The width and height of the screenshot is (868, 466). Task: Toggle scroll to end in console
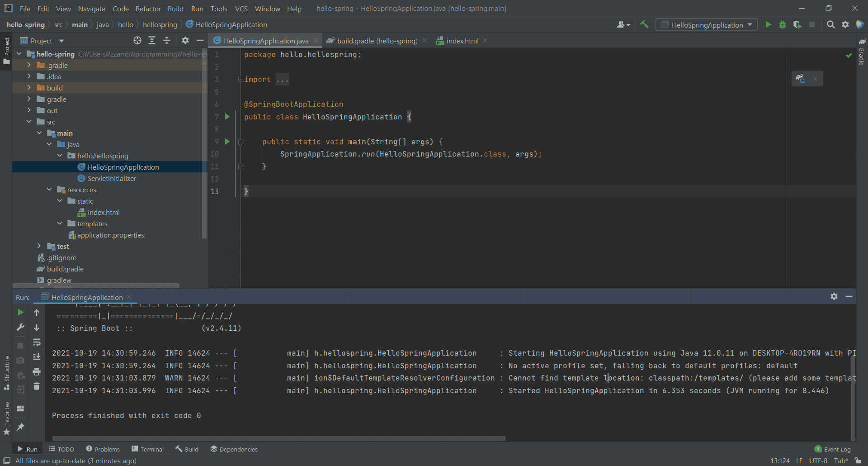pyautogui.click(x=37, y=357)
